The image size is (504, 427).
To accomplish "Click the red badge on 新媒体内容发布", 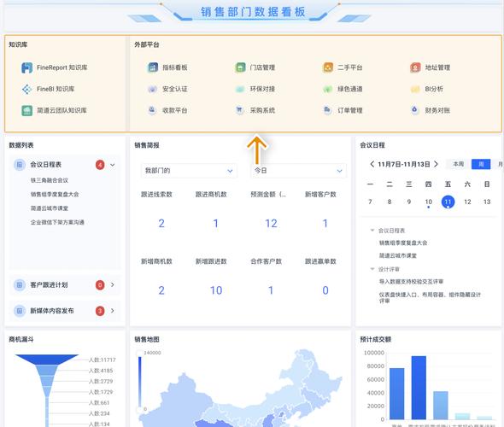I will pos(100,311).
